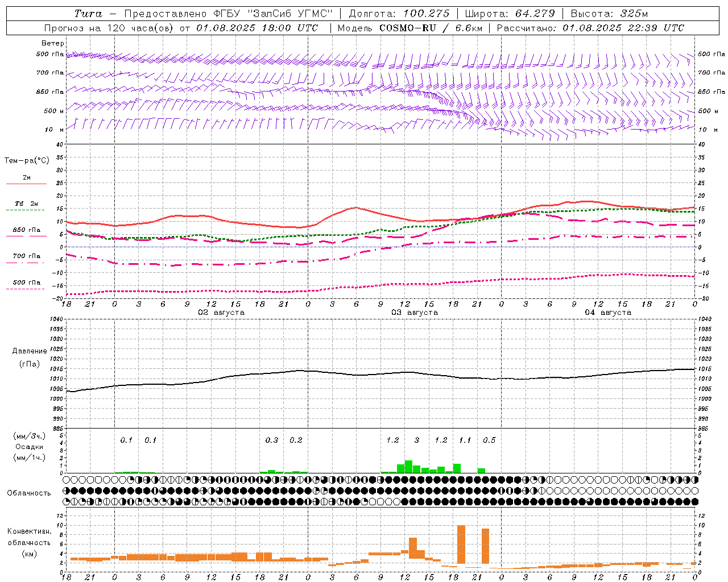Click the station name "Tura" in header
The height and width of the screenshot is (582, 728).
tap(88, 14)
